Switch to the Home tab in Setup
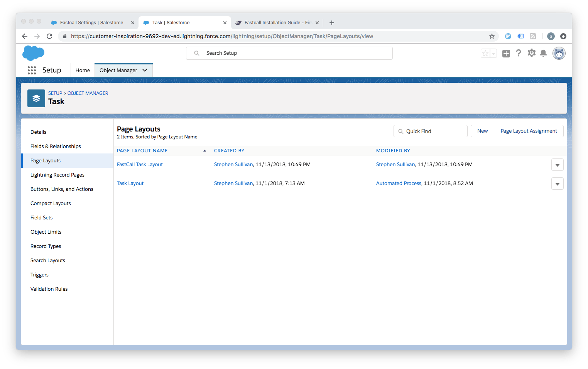 83,70
